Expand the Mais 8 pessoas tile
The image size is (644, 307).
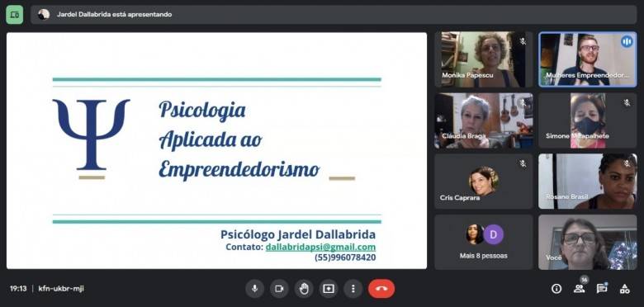[x=484, y=242]
